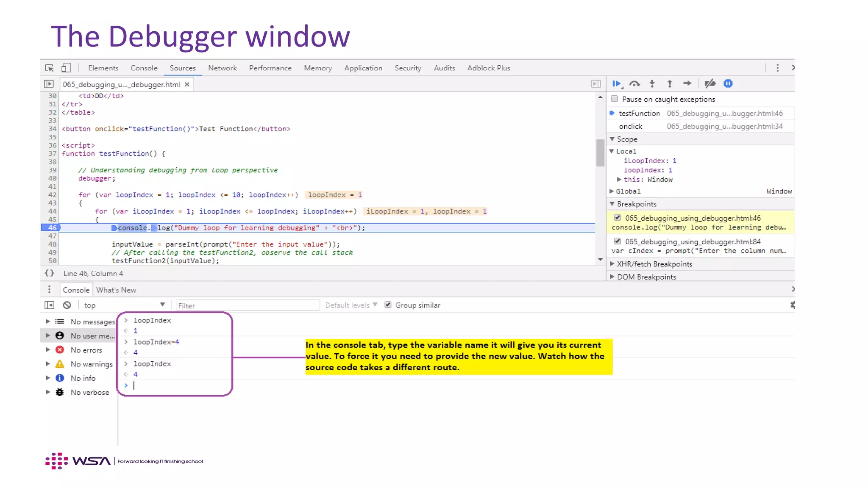Select the testFunction call stack frame
Image resolution: width=868 pixels, height=488 pixels.
point(701,113)
